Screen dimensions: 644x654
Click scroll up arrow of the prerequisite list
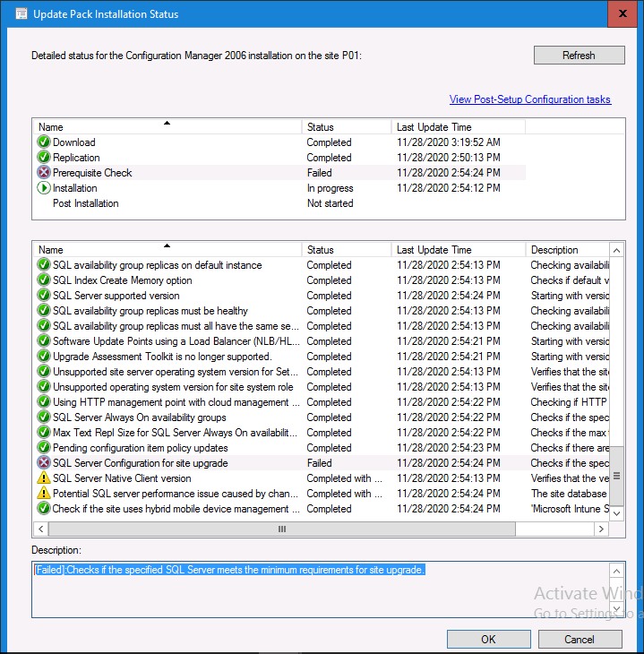[616, 250]
